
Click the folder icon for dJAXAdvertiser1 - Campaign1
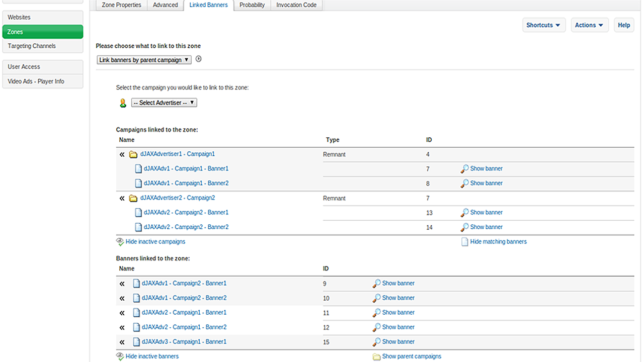[133, 154]
